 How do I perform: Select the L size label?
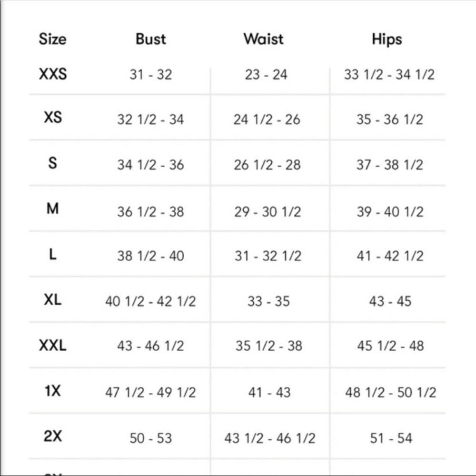click(52, 254)
